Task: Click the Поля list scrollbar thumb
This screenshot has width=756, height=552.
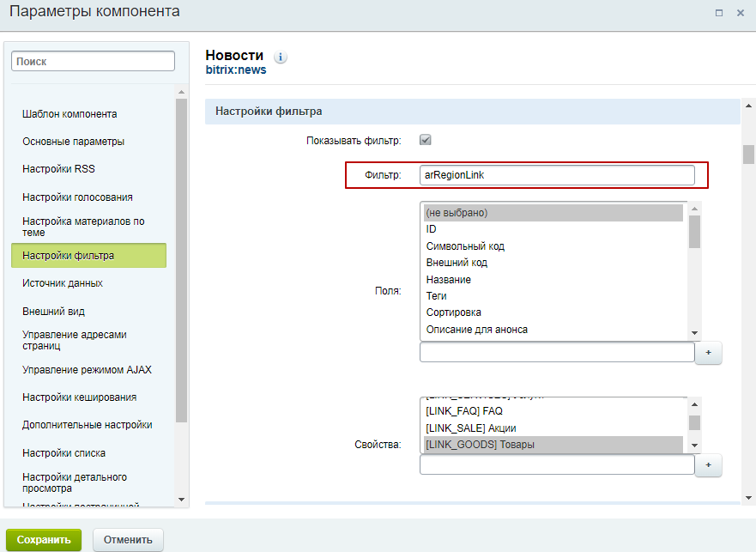Action: pos(695,232)
